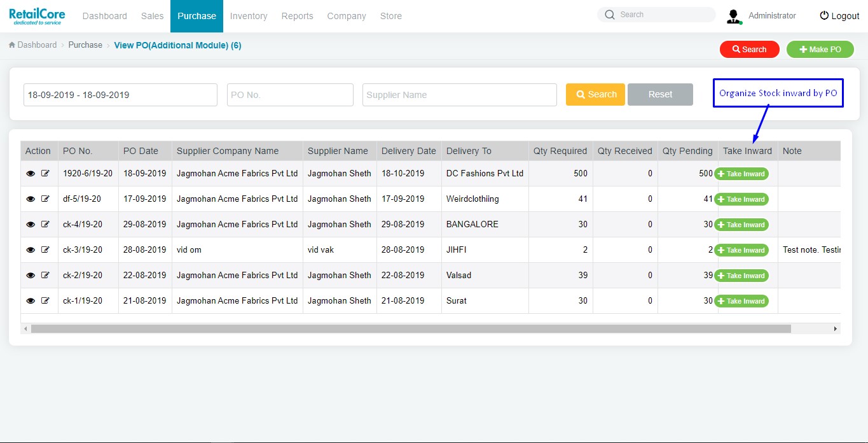
Task: Open the date range picker field
Action: pos(120,95)
